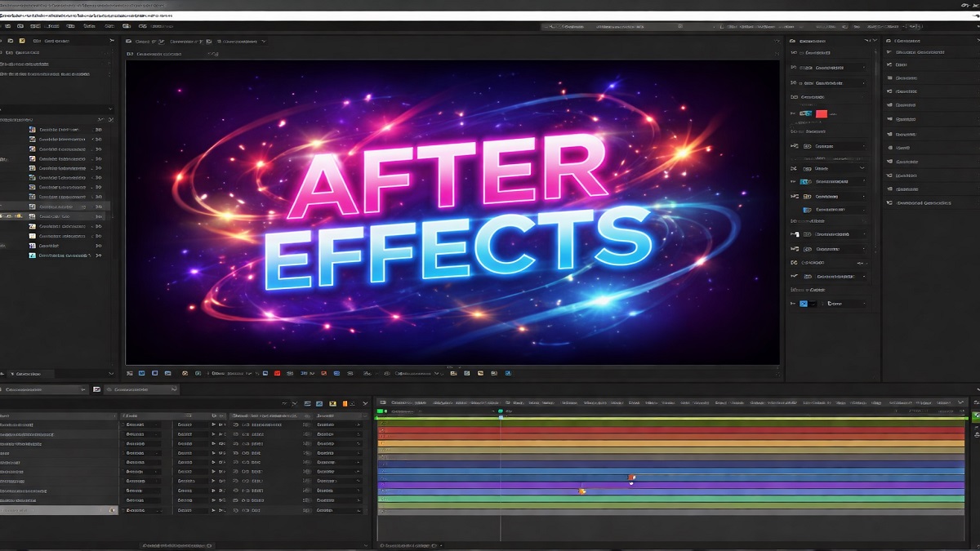This screenshot has width=980, height=551.
Task: Toggle visibility of the top timeline layer
Action: click(x=380, y=423)
